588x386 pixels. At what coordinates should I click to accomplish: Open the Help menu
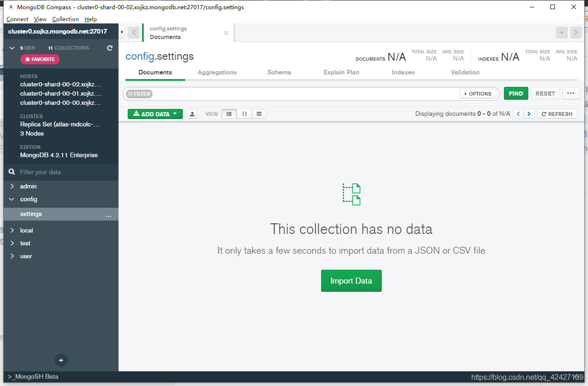coord(90,19)
